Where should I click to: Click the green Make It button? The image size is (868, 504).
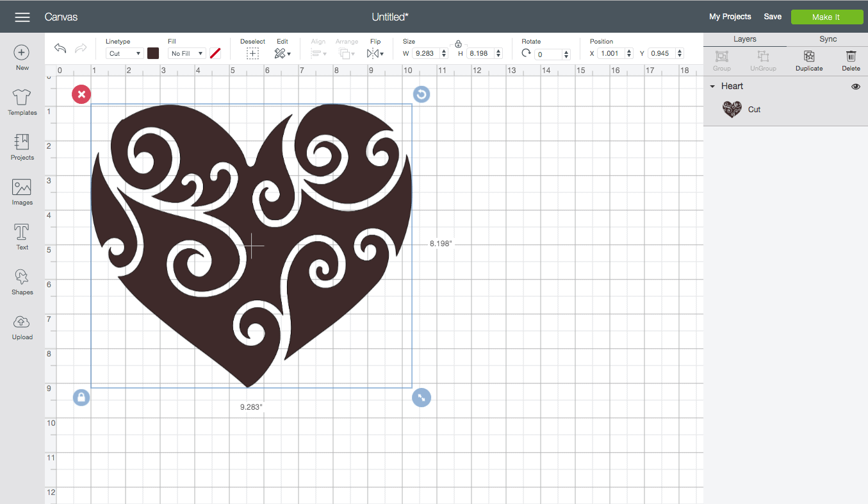pyautogui.click(x=826, y=17)
